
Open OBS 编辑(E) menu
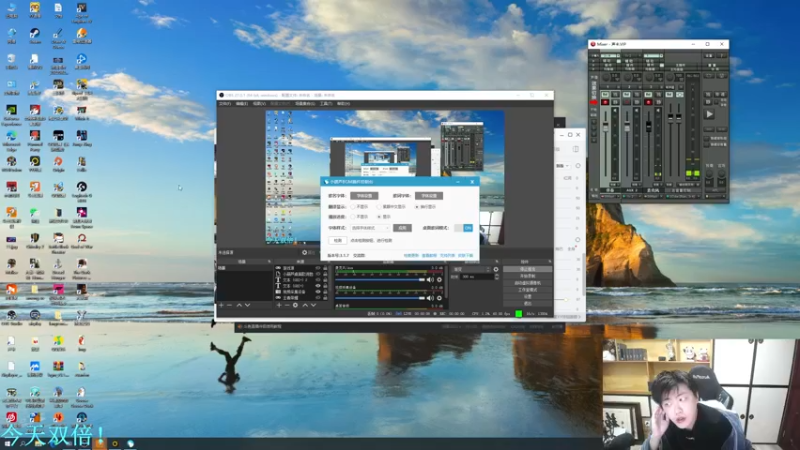(x=242, y=104)
